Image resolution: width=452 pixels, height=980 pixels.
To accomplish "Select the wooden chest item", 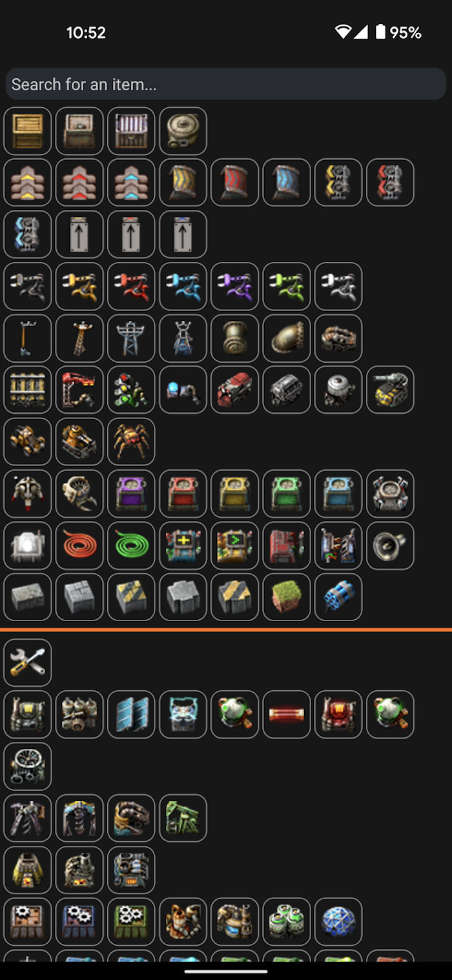I will 28,131.
